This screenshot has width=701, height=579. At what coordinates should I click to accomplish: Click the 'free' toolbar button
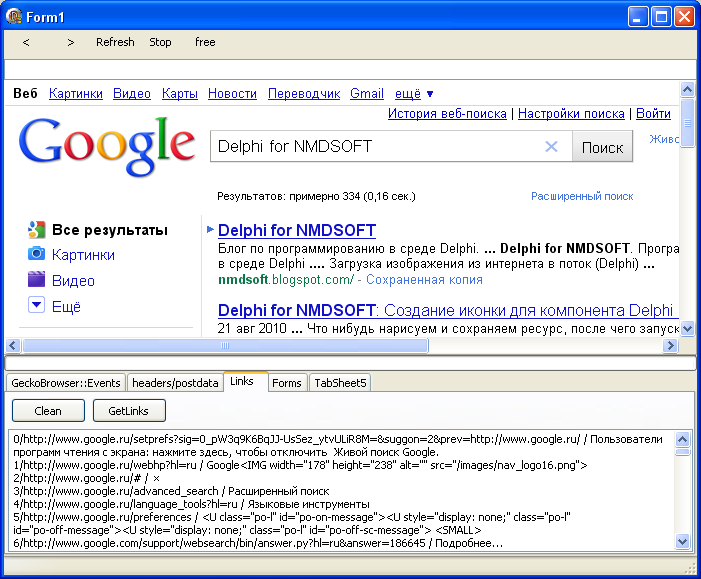pyautogui.click(x=205, y=42)
